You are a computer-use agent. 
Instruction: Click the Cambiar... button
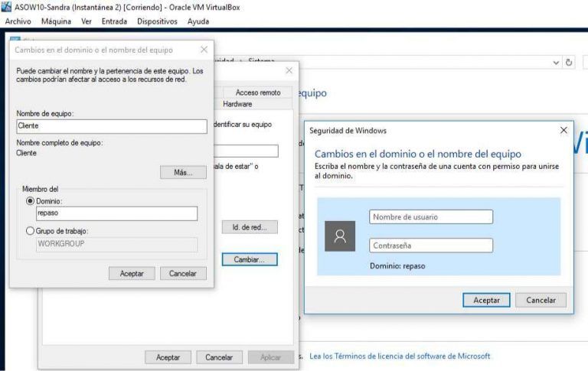(250, 259)
